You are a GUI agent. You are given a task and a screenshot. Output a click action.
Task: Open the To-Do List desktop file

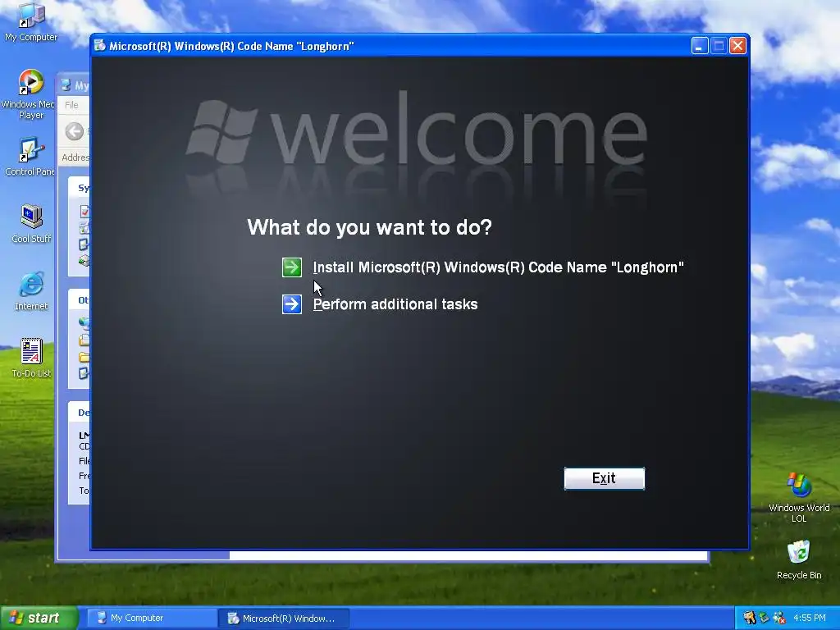point(31,358)
